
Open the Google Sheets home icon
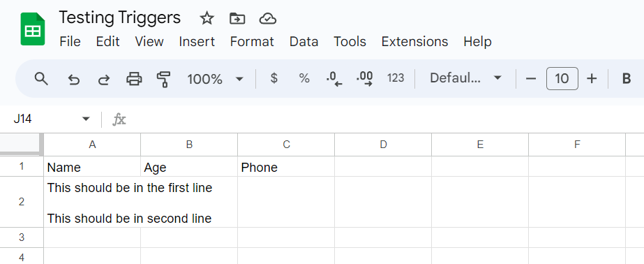(x=33, y=29)
